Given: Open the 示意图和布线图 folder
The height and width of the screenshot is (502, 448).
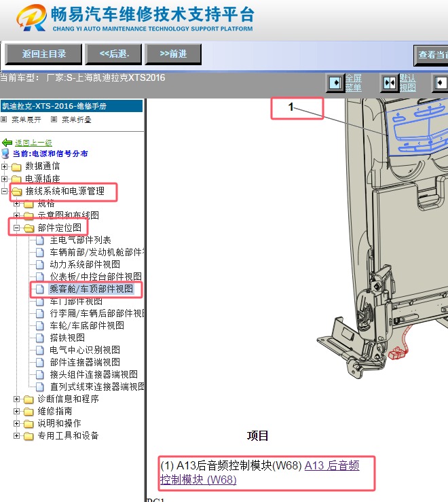Looking at the screenshot, I should click(68, 215).
